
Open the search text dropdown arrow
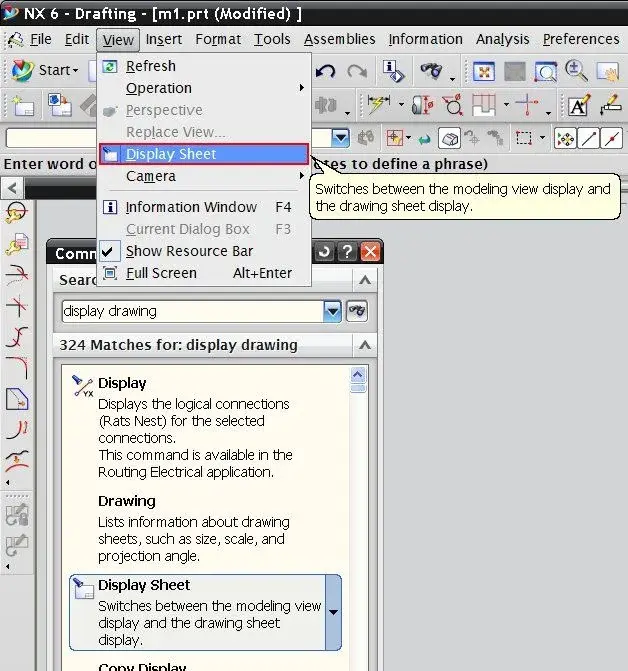pos(333,311)
